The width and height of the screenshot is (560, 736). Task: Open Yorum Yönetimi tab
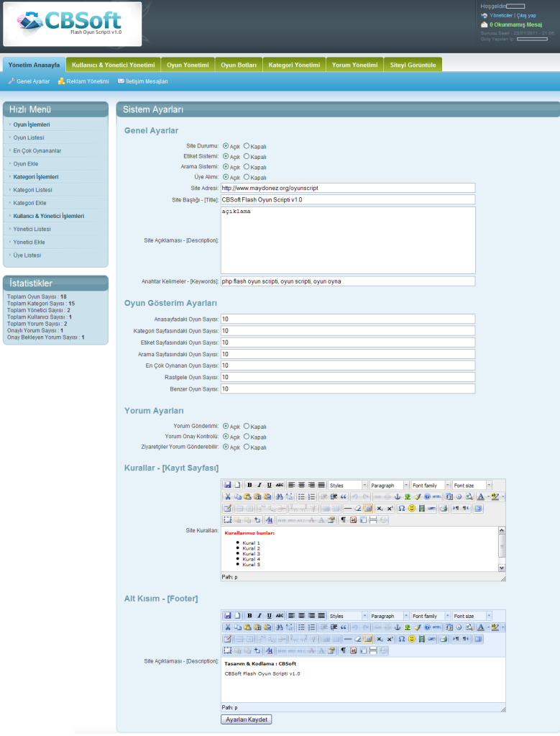(354, 65)
